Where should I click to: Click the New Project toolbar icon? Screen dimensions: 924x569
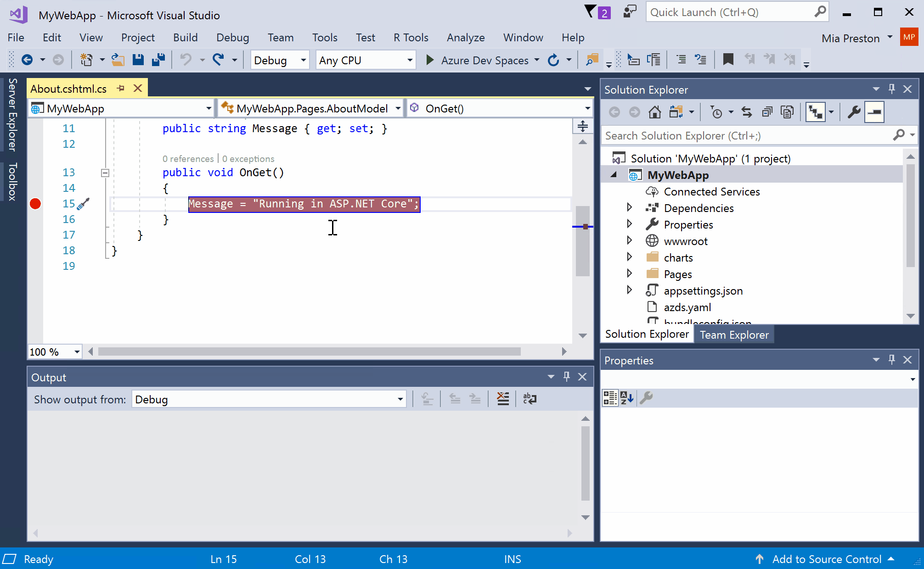[x=86, y=60]
